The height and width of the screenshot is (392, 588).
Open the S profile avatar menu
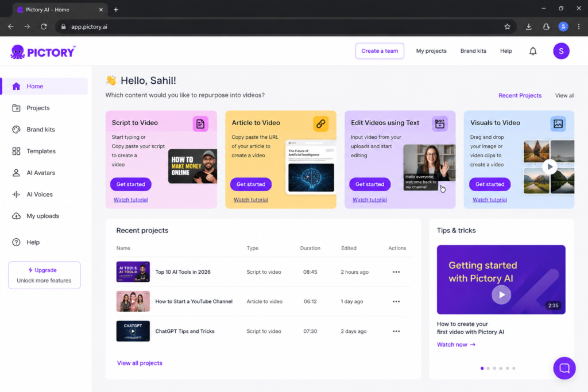pyautogui.click(x=561, y=51)
